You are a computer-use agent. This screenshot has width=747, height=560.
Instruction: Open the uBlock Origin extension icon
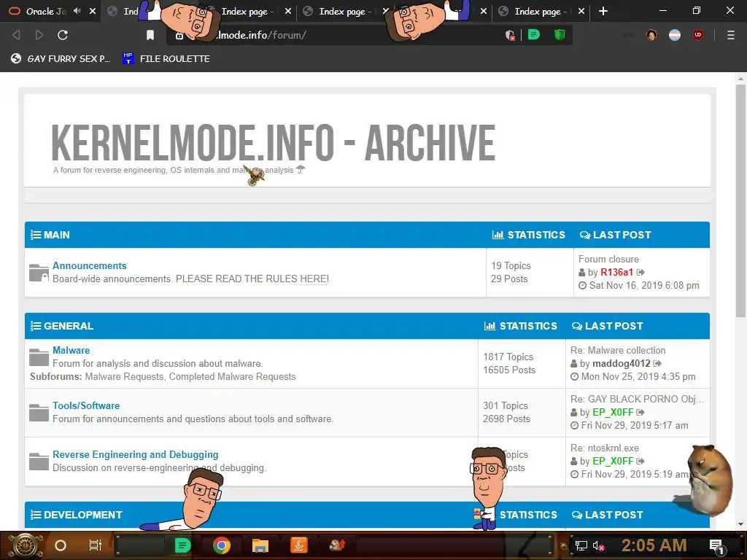coord(698,35)
